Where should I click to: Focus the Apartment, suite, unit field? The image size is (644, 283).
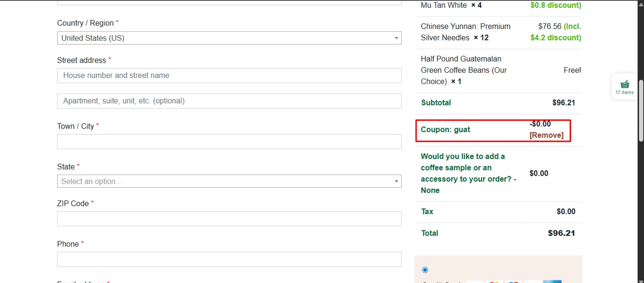pos(229,101)
